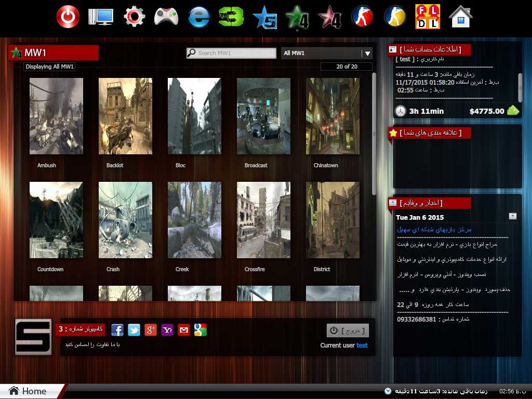532x399 pixels.
Task: Click the red power icon in the top bar
Action: point(68,17)
